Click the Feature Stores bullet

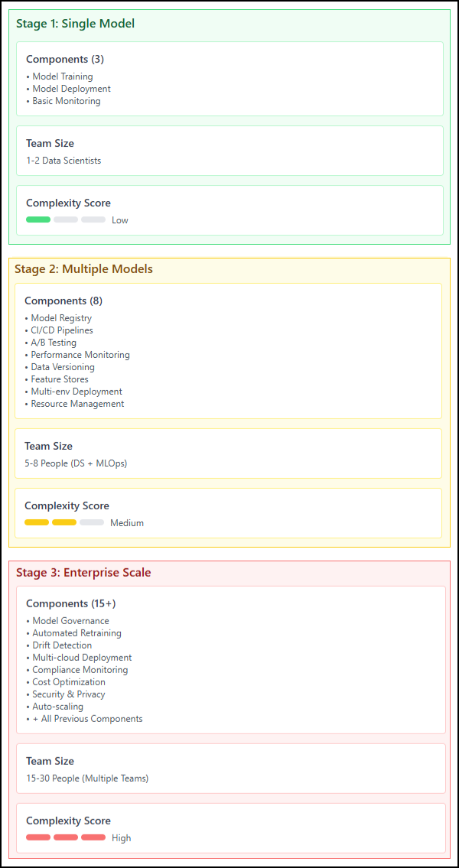tap(57, 379)
